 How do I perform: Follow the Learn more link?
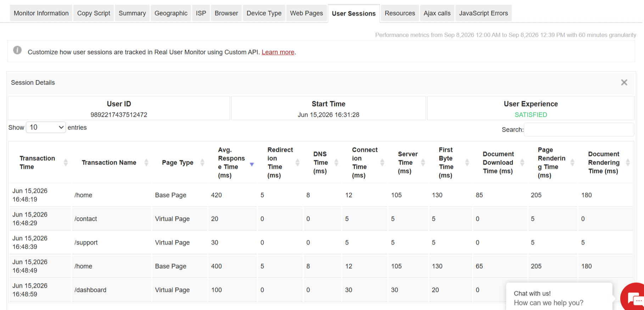coord(278,52)
